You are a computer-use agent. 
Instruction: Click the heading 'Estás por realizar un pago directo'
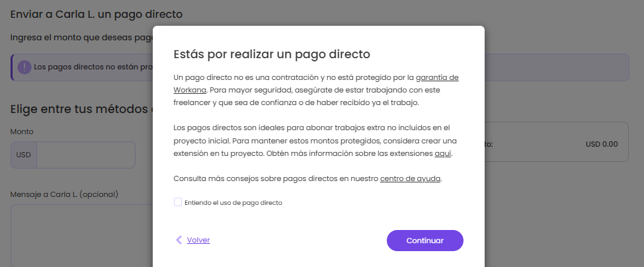[272, 54]
